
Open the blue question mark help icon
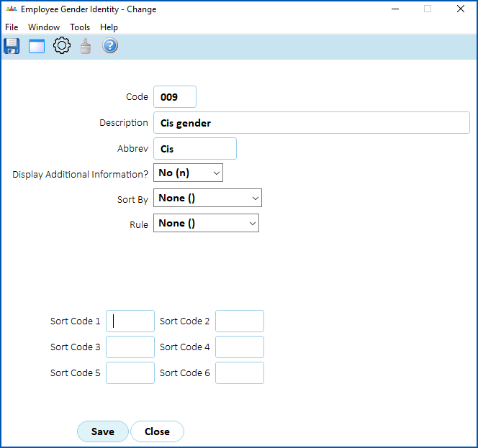pos(110,46)
